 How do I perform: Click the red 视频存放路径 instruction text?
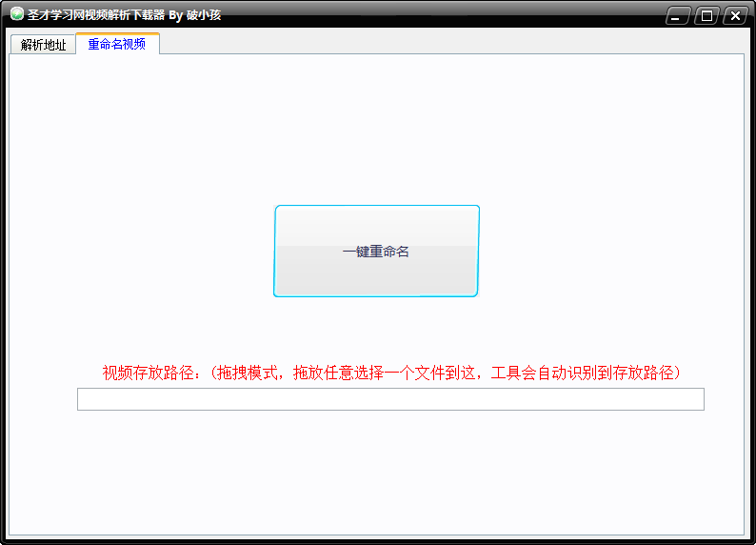391,373
